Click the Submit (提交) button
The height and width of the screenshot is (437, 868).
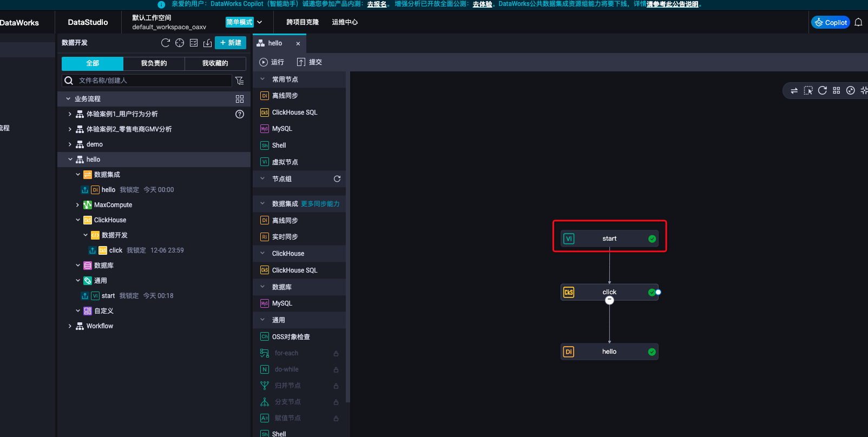310,62
